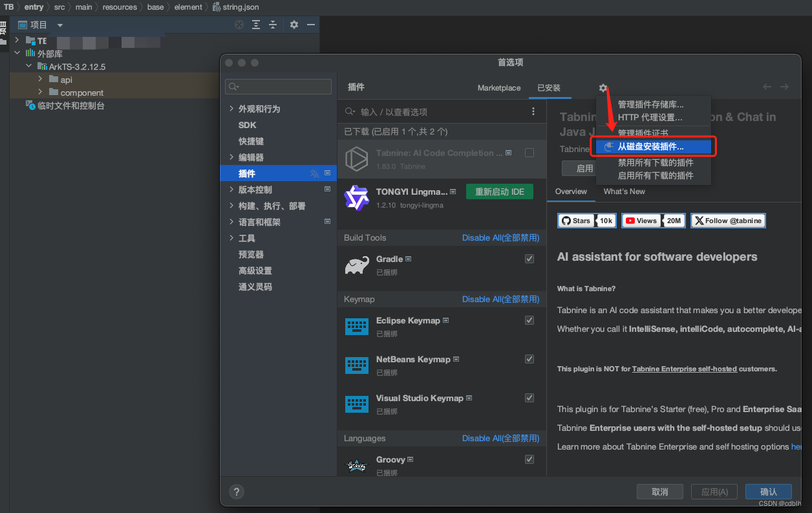
Task: Click the settings search field
Action: [x=278, y=87]
